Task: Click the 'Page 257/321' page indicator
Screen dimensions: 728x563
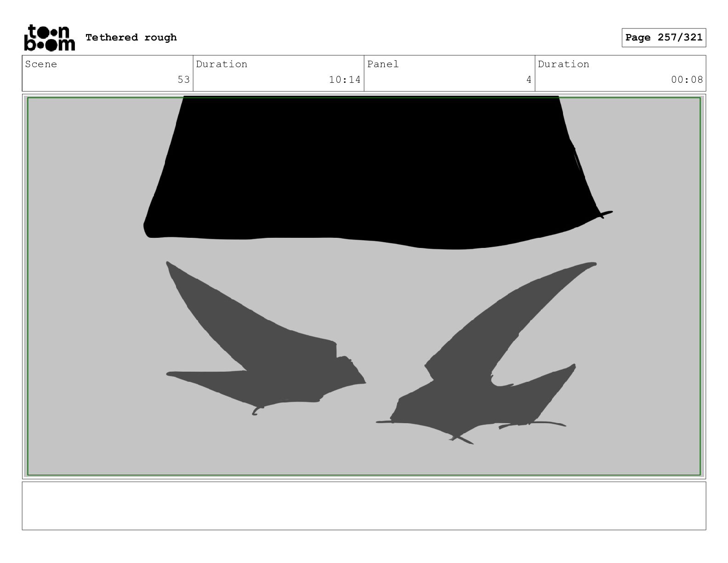Action: tap(664, 38)
